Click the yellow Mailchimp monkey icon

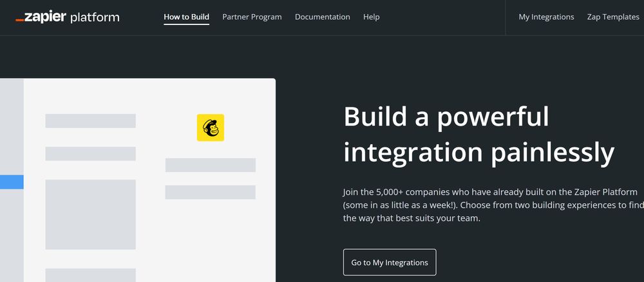pyautogui.click(x=210, y=127)
